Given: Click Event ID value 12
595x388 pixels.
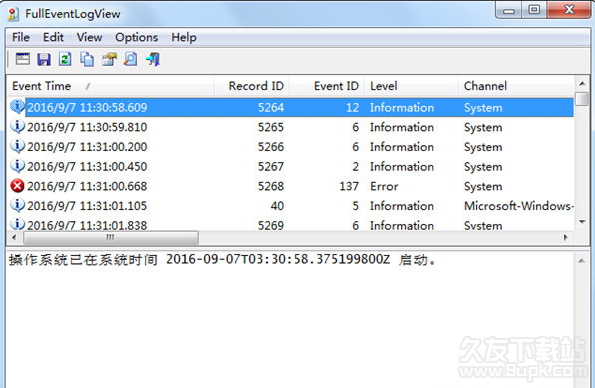Looking at the screenshot, I should coord(352,107).
